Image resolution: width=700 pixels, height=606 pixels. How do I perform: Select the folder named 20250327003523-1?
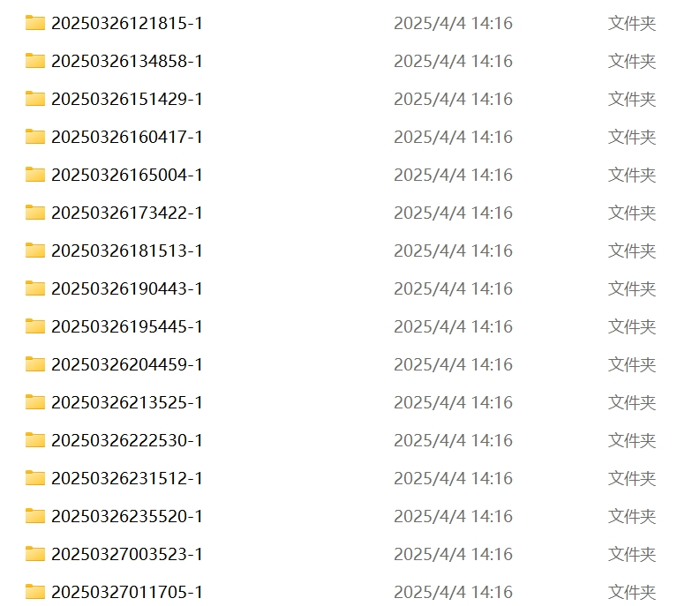[x=127, y=554]
